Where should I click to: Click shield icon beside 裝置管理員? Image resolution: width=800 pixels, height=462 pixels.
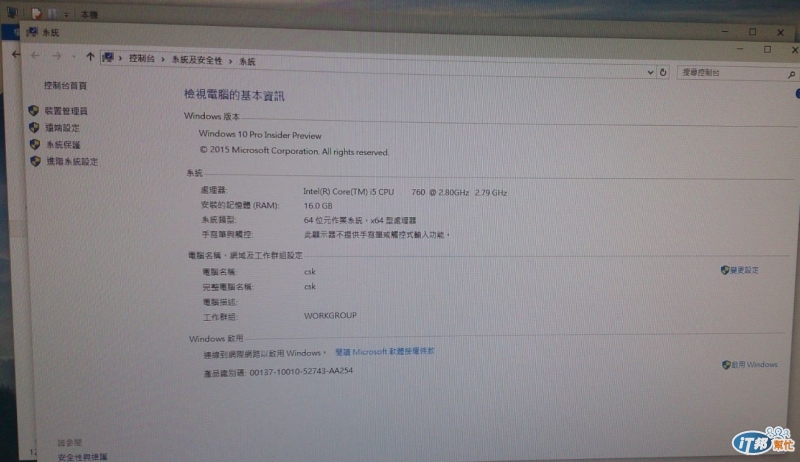[34, 110]
